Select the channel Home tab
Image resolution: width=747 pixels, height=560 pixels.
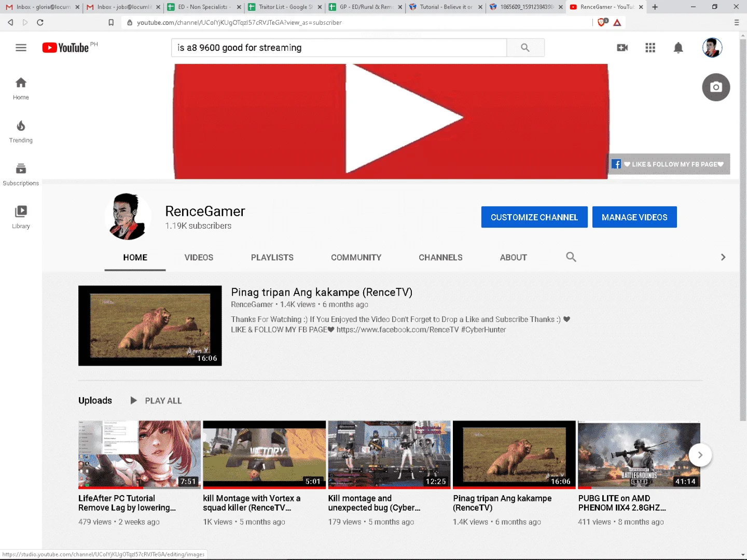click(x=135, y=258)
